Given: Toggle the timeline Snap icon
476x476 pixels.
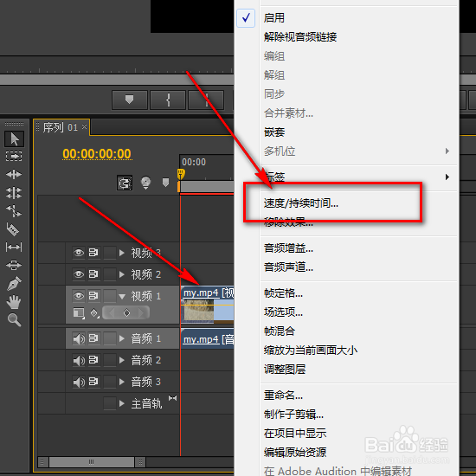Looking at the screenshot, I should (x=125, y=183).
